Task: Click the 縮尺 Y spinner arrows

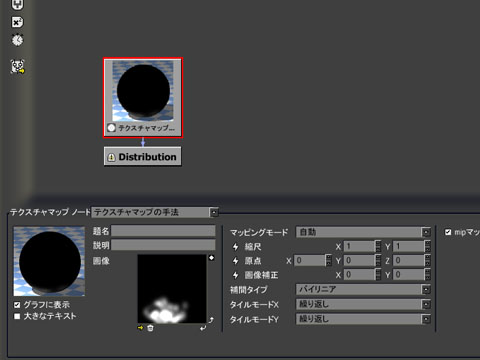Action: point(428,247)
